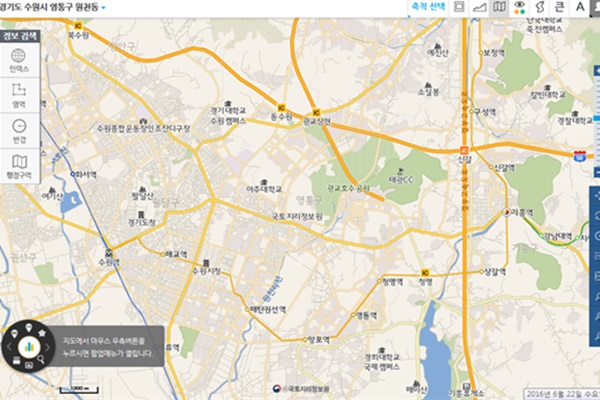
Task: Click the 화서역 station label
Action: (x=86, y=175)
